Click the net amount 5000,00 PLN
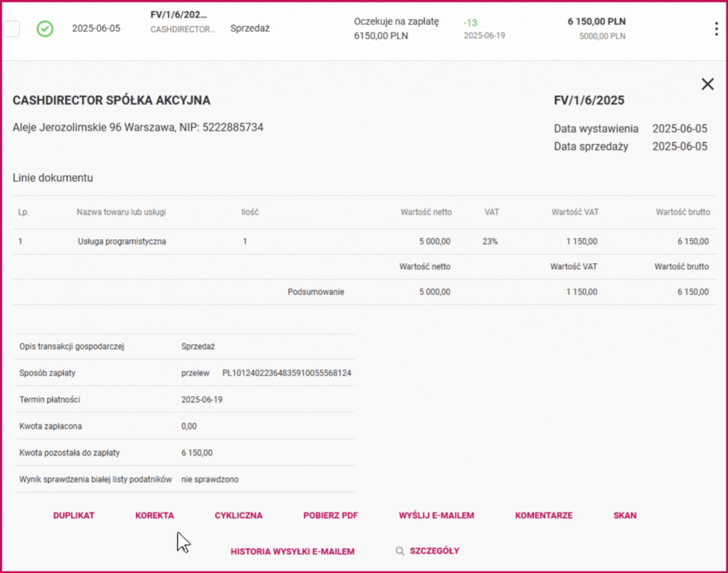 click(x=602, y=36)
